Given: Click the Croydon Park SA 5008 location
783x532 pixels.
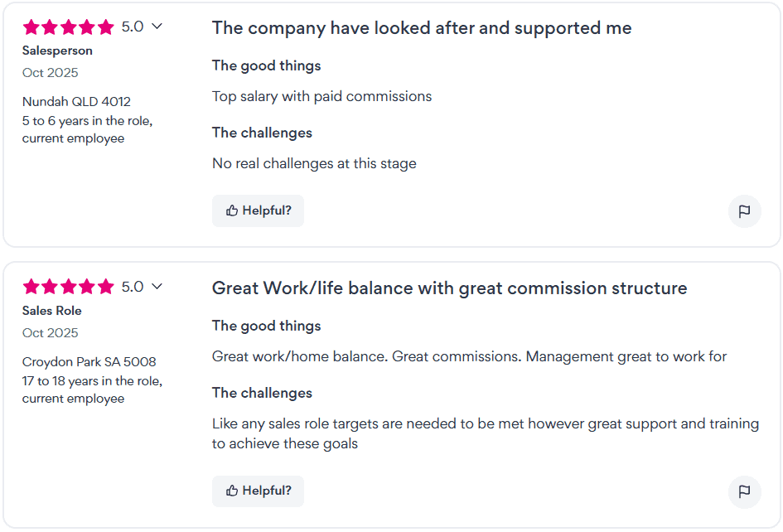Looking at the screenshot, I should 89,362.
